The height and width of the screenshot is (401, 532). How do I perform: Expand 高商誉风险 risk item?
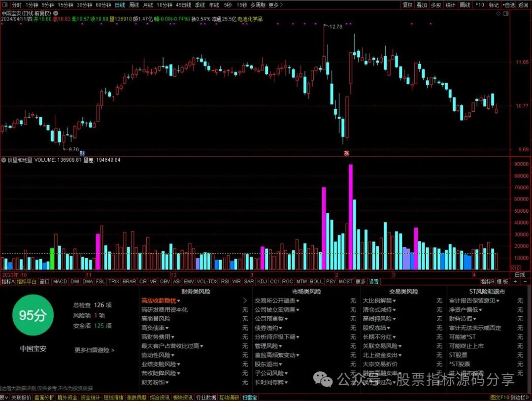(156, 319)
